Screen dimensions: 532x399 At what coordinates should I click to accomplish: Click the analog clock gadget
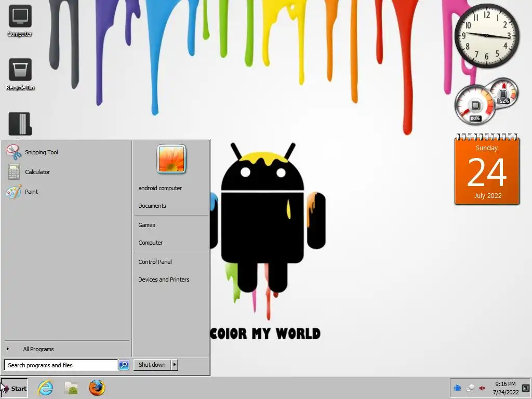click(486, 36)
